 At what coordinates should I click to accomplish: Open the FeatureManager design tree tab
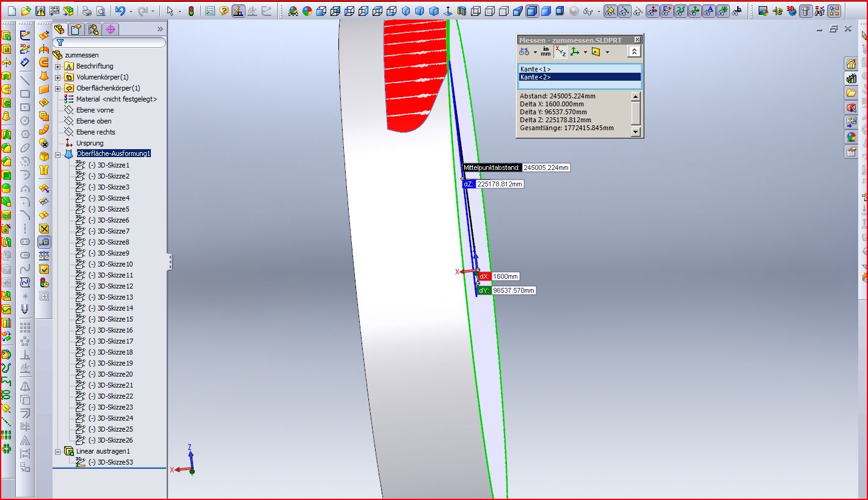click(x=60, y=29)
